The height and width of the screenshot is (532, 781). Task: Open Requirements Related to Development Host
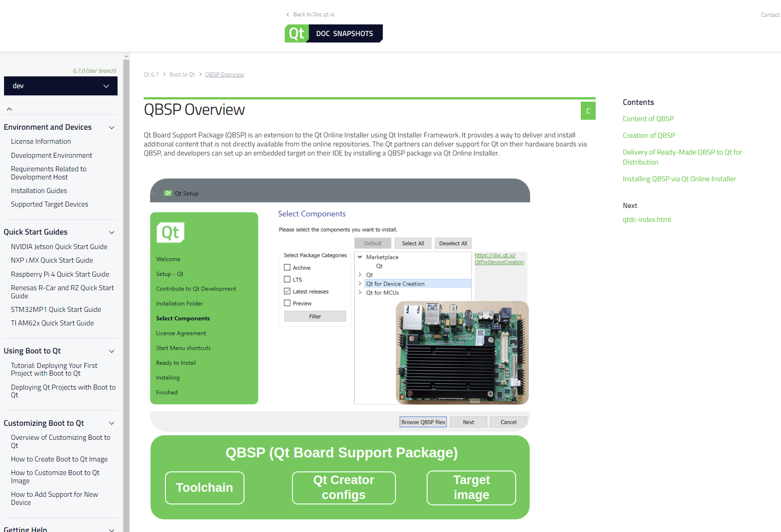(x=48, y=173)
